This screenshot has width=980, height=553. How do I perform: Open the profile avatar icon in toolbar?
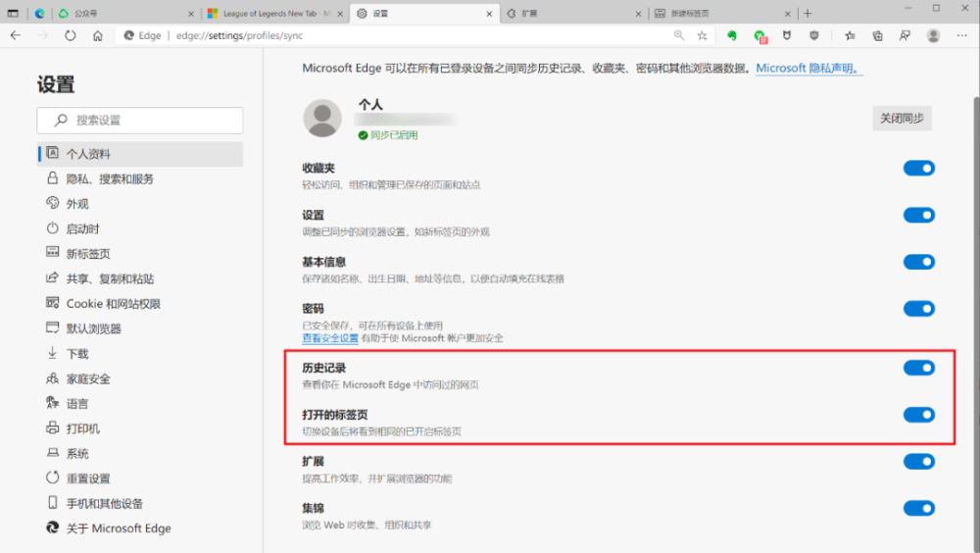(933, 35)
